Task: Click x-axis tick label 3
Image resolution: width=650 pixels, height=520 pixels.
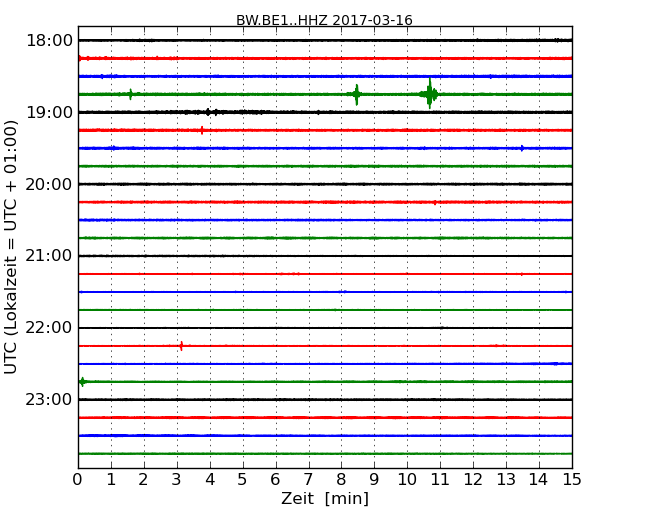Action: pyautogui.click(x=177, y=480)
